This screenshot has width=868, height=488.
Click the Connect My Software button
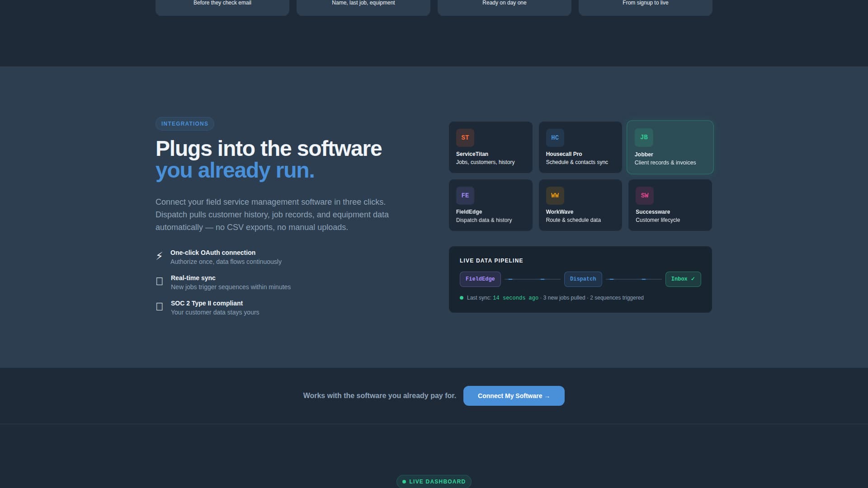coord(514,396)
